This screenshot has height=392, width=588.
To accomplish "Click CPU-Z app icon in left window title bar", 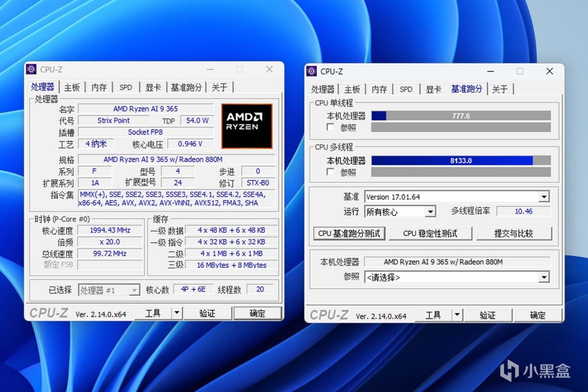I will tap(31, 69).
